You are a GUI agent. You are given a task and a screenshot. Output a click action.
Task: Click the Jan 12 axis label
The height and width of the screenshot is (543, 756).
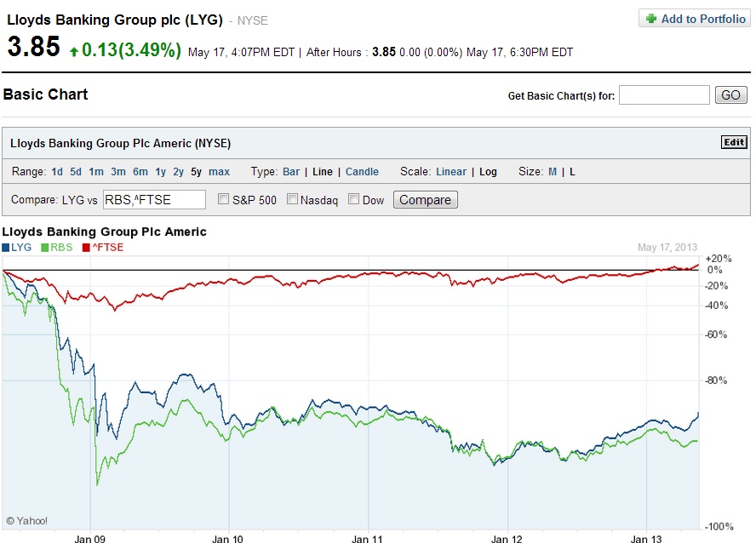point(507,539)
